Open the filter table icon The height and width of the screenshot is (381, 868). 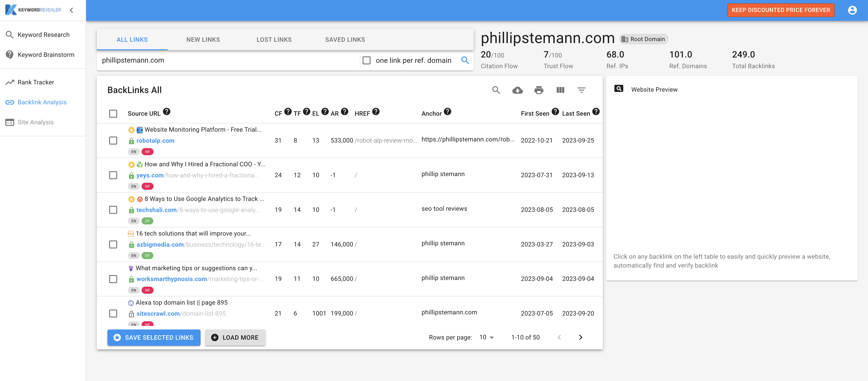pos(581,90)
